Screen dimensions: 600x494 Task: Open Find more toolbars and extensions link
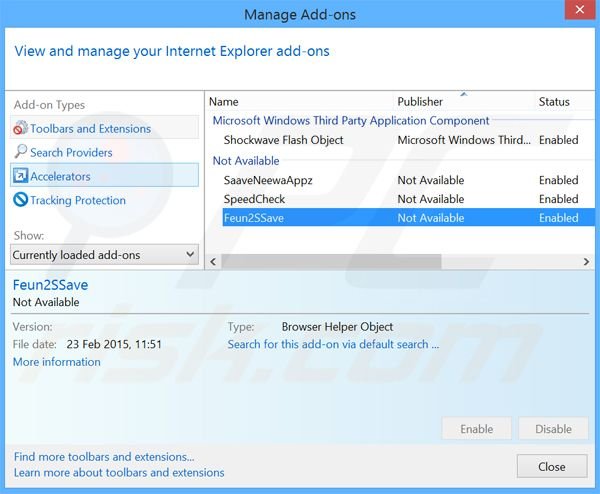[x=104, y=457]
